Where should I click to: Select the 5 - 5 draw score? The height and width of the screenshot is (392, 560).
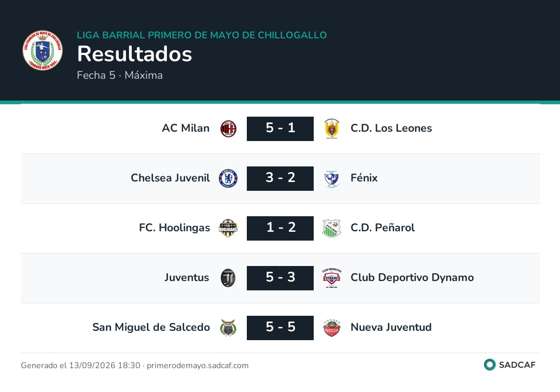pyautogui.click(x=281, y=328)
